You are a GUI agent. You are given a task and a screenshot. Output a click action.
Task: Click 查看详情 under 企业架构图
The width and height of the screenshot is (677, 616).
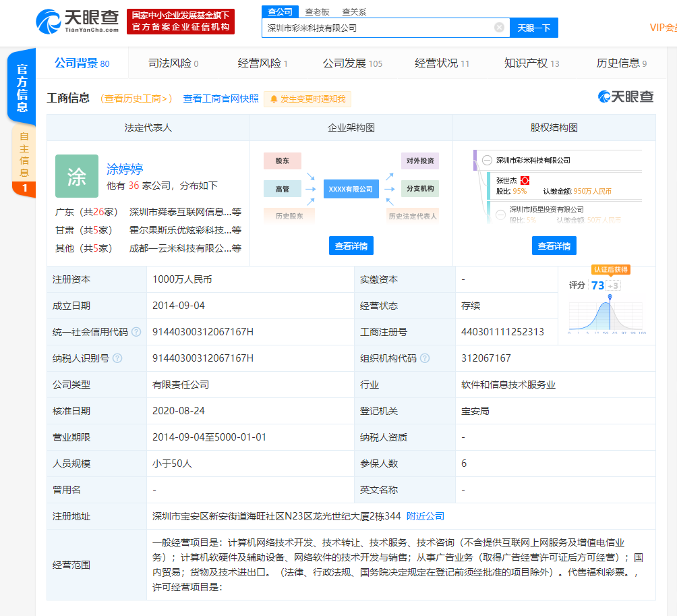pos(351,246)
